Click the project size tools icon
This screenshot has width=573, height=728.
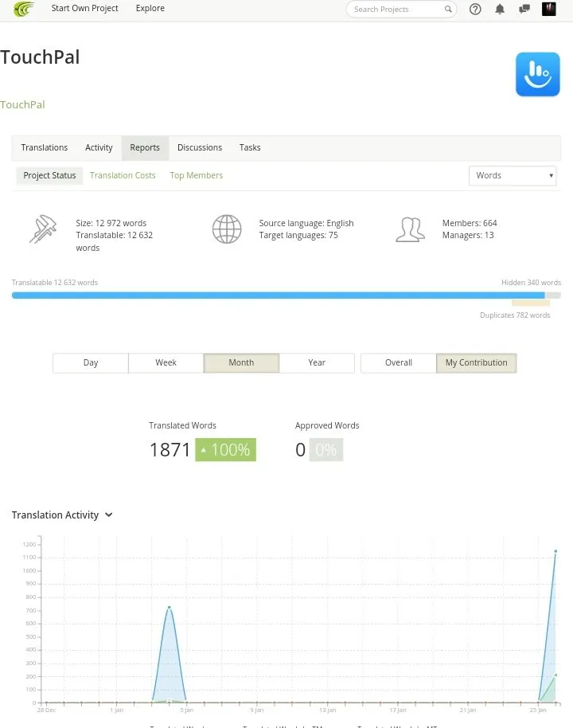[x=43, y=229]
